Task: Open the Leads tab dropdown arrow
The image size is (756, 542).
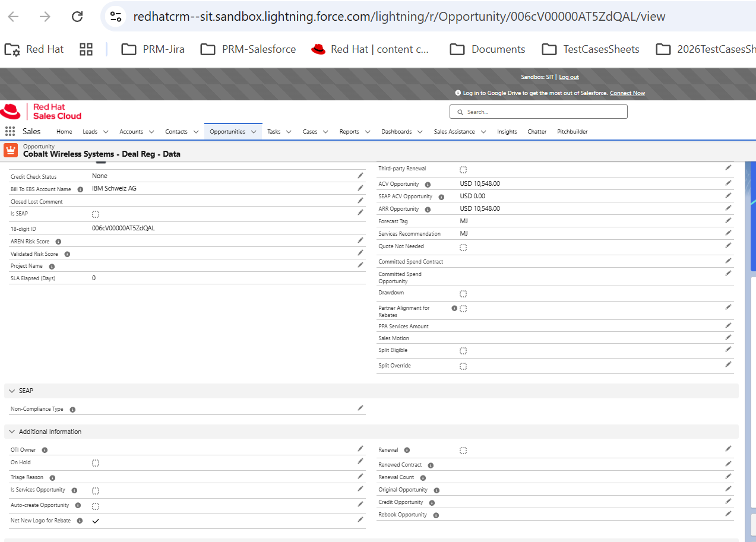Action: [x=106, y=132]
